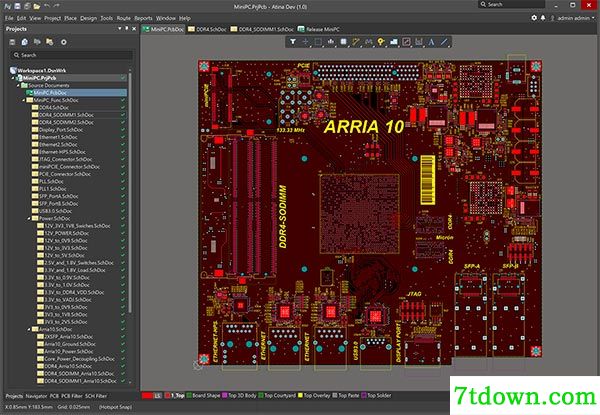Select the Top Solder layer tab
This screenshot has height=415, width=600.
coord(377,396)
